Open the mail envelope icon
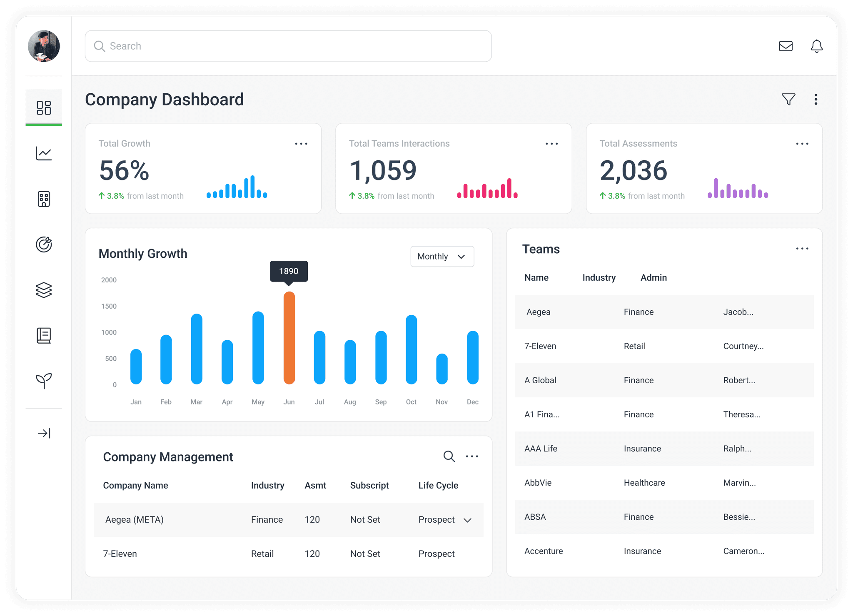The width and height of the screenshot is (853, 616). tap(786, 46)
